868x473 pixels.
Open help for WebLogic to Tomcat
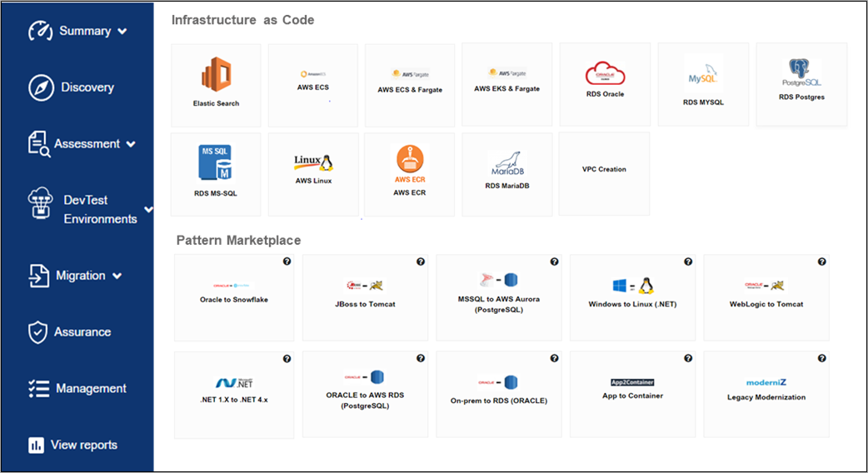click(822, 261)
